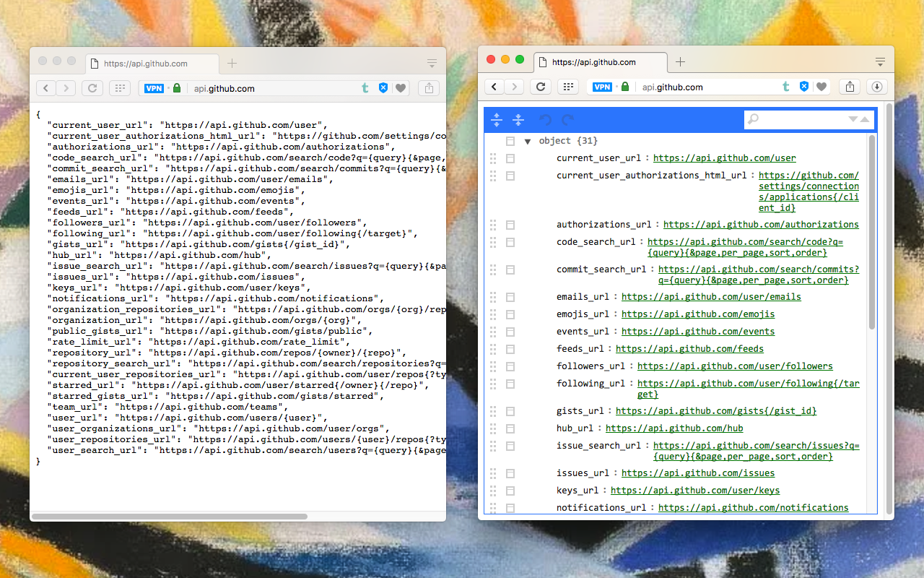Viewport: 924px width, 578px height.
Task: Click the find-previous up arrow beside search
Action: pos(865,119)
